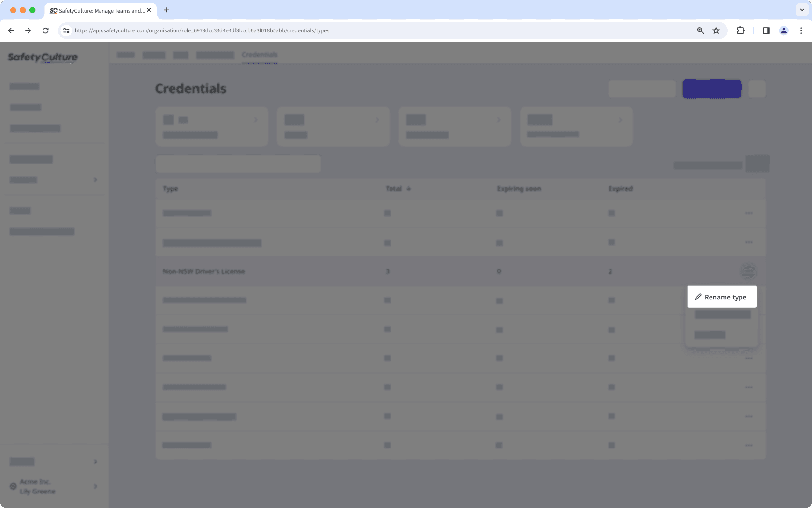The width and height of the screenshot is (812, 508).
Task: Bookmark this page with the star icon
Action: pyautogui.click(x=716, y=30)
